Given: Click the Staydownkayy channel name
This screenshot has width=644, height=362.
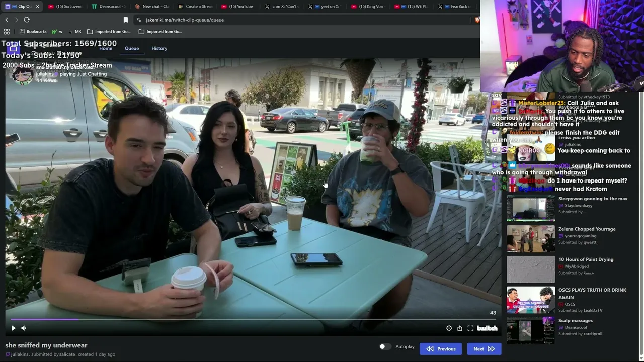Looking at the screenshot, I should 579,206.
